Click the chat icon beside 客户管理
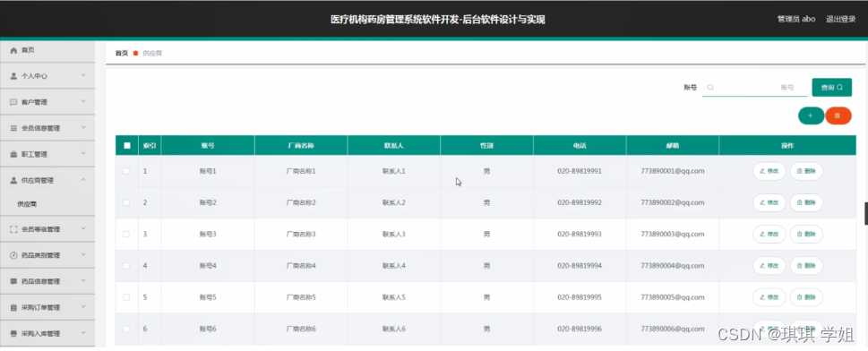The height and width of the screenshot is (351, 868). point(13,102)
